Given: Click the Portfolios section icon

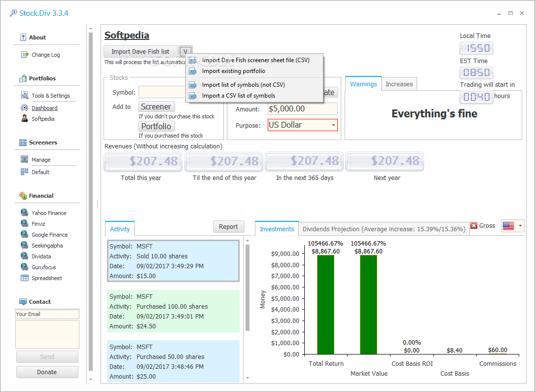Looking at the screenshot, I should [23, 78].
